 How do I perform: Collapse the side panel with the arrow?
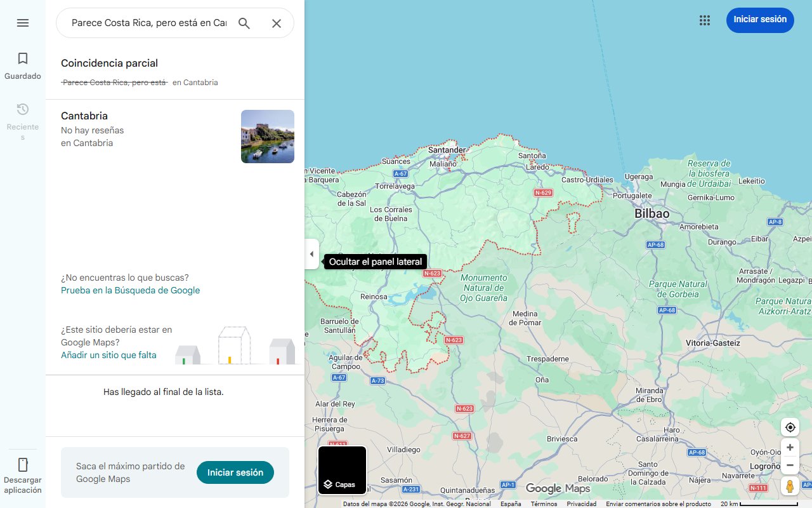coord(311,254)
